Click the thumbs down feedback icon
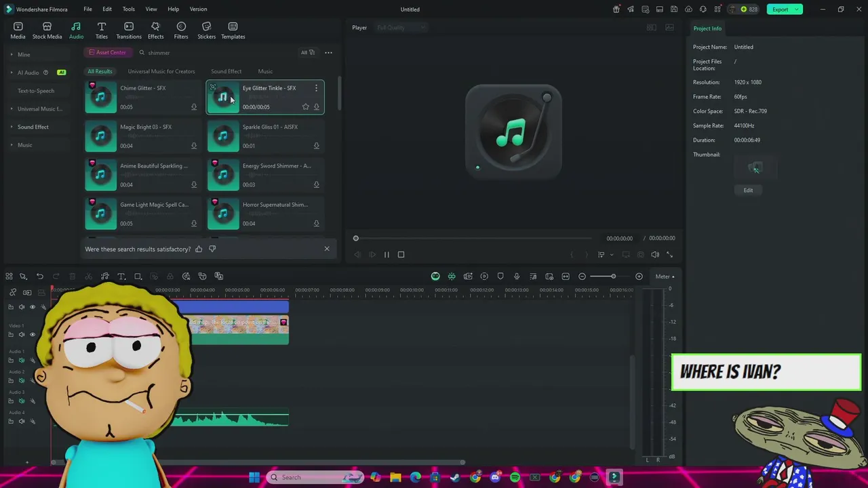Screen dimensions: 868x488 coord(212,249)
